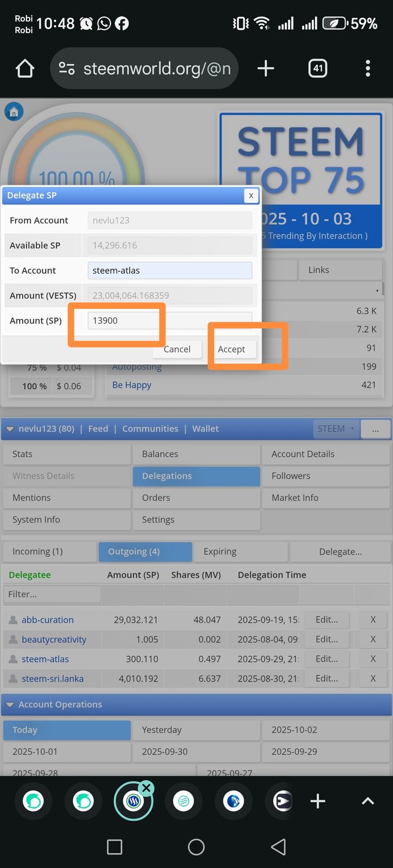Click the blue SteemWorld home icon
Viewport: 393px width, 868px height.
[x=14, y=112]
